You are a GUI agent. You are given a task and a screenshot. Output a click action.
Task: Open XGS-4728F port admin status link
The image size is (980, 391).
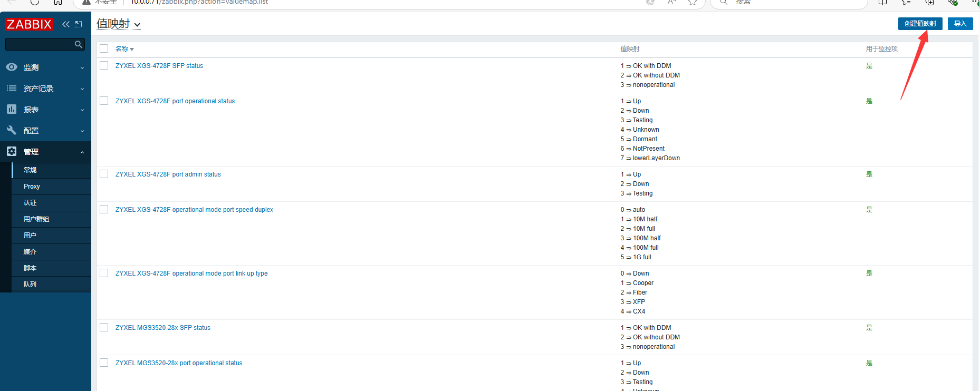[168, 174]
